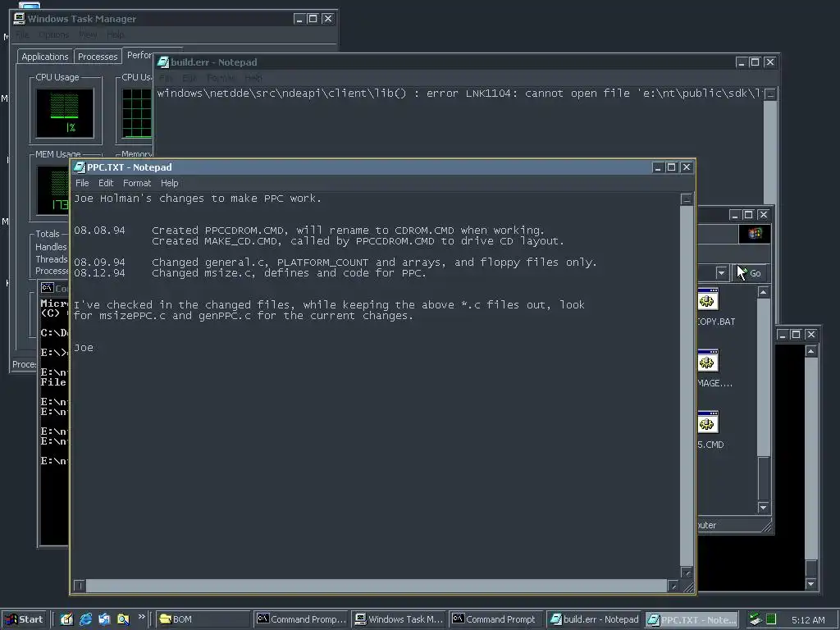Click left arrow of PPC.TXT horizontal scrollbar
The image size is (840, 630).
click(x=79, y=586)
